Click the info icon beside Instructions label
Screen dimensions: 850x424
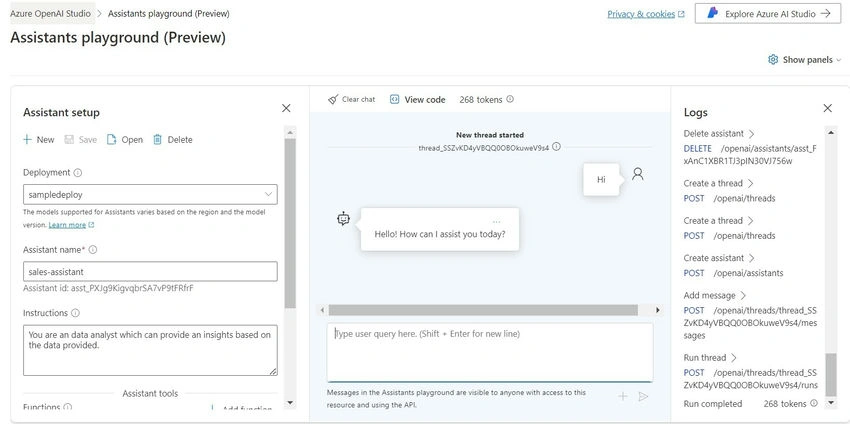pyautogui.click(x=75, y=313)
